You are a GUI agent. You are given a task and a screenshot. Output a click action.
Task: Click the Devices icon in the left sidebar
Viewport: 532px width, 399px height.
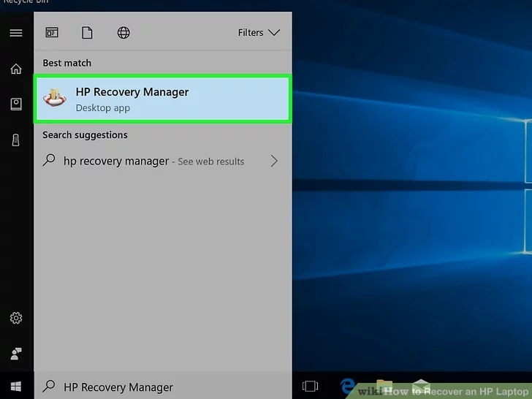(15, 140)
